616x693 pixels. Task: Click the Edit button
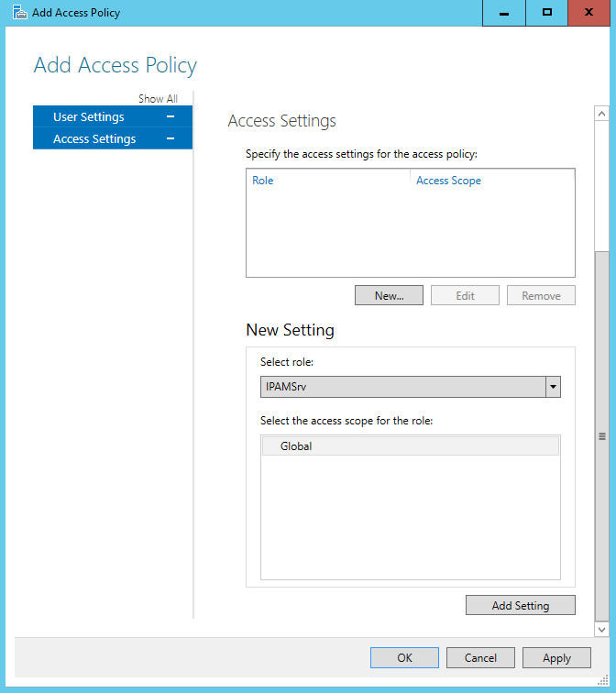click(x=465, y=295)
